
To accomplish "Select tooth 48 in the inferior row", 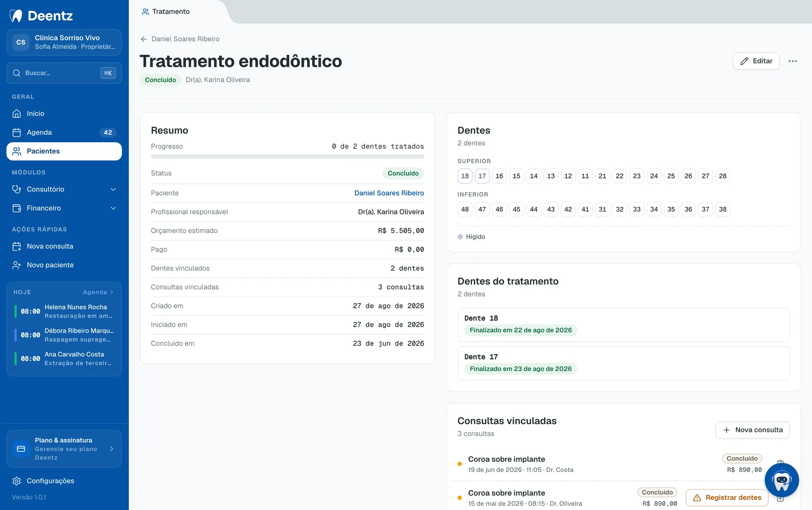I will [465, 209].
